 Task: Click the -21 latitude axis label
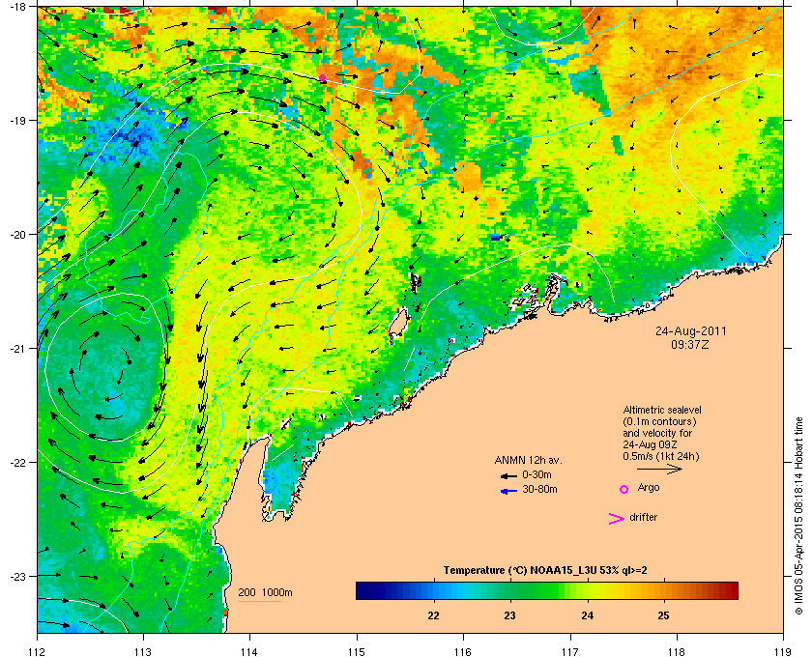tap(17, 349)
